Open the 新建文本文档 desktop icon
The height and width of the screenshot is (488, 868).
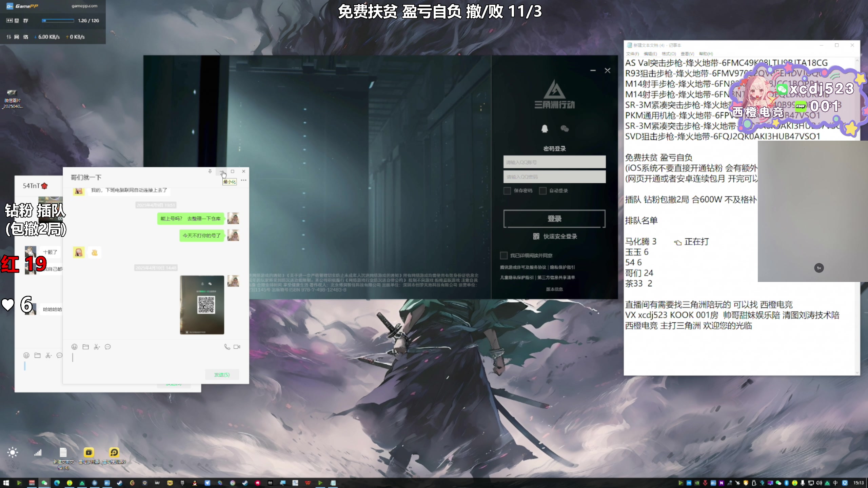(63, 458)
